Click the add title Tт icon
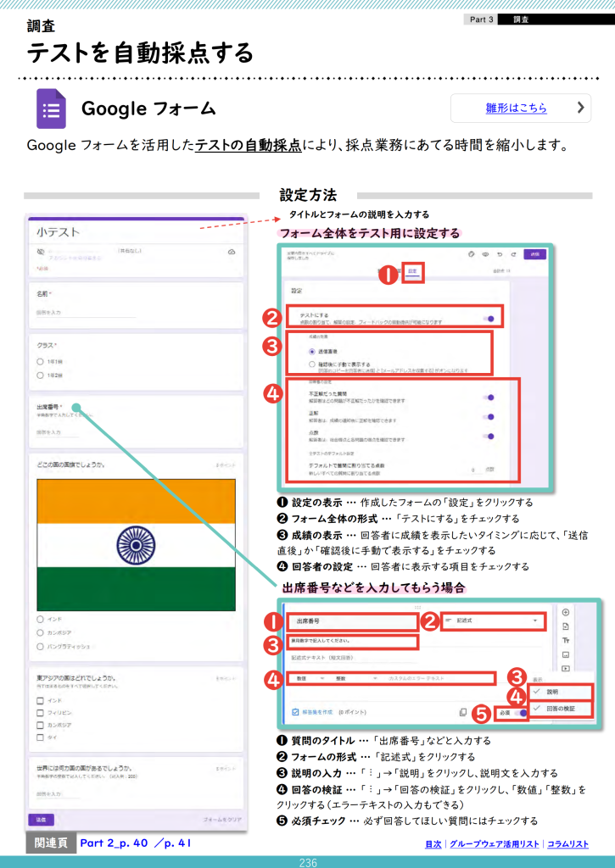The width and height of the screenshot is (615, 868). (566, 641)
